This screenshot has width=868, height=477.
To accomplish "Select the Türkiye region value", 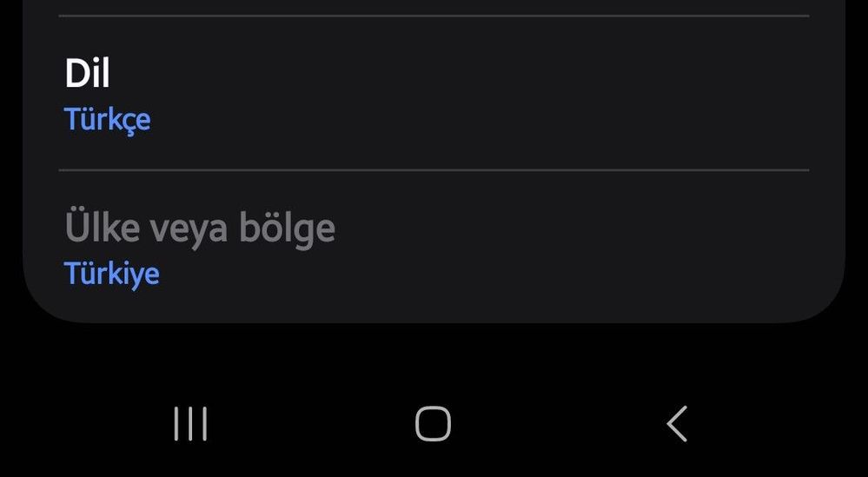I will coord(112,274).
